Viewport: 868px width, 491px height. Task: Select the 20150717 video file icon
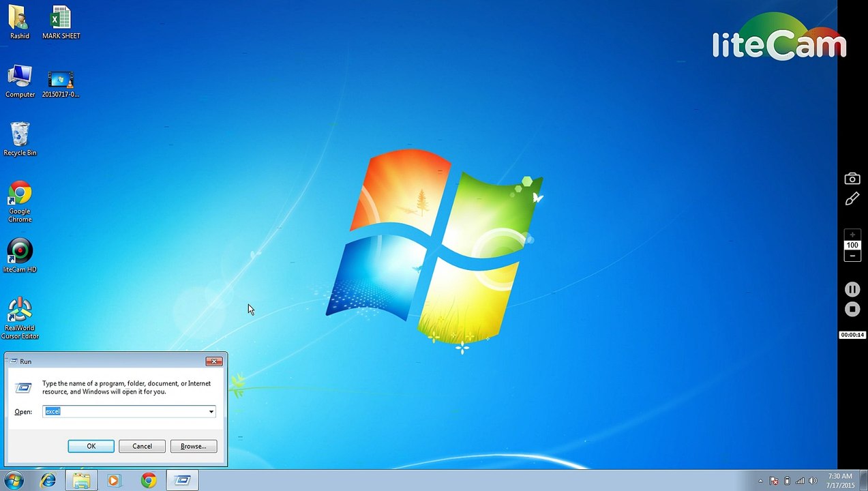[x=61, y=84]
